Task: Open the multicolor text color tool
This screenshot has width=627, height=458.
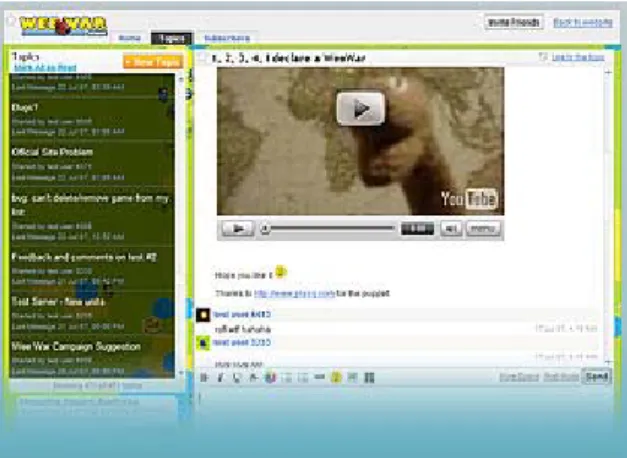Action: click(x=270, y=378)
